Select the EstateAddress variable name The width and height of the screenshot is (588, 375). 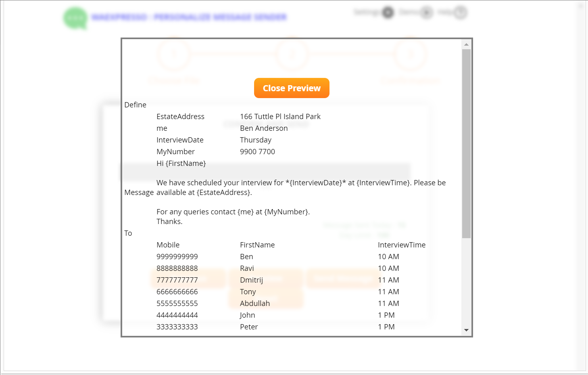tap(180, 117)
